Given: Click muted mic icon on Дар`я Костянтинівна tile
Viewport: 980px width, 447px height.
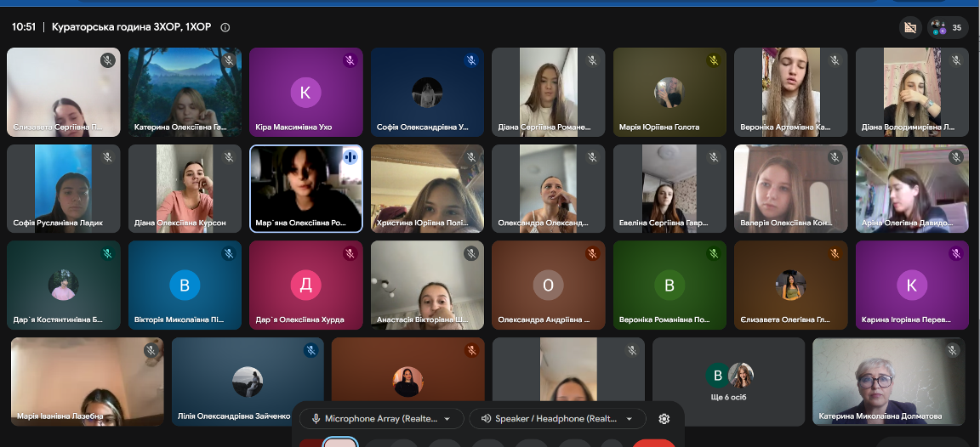Looking at the screenshot, I should coord(107,253).
